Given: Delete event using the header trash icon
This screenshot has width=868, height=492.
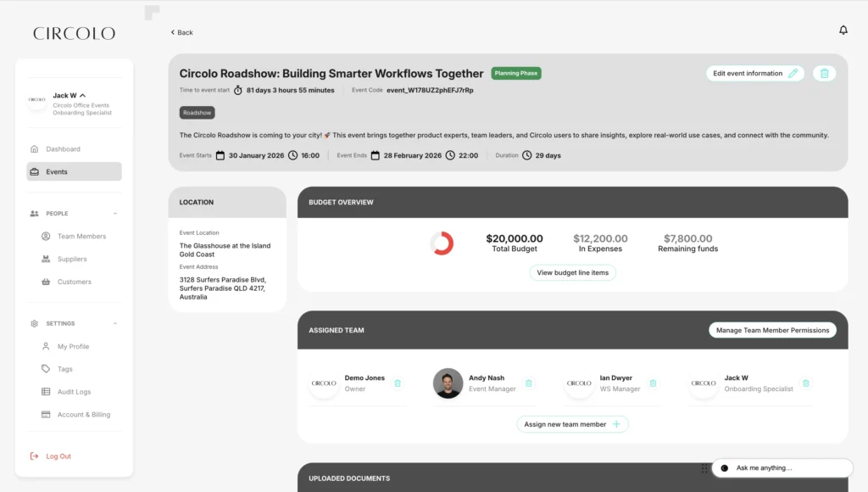Looking at the screenshot, I should coord(824,74).
